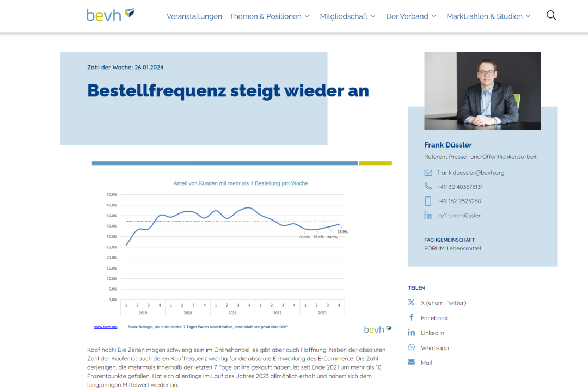This screenshot has height=392, width=588.
Task: Click the Frank Düssler name heading
Action: pyautogui.click(x=448, y=145)
